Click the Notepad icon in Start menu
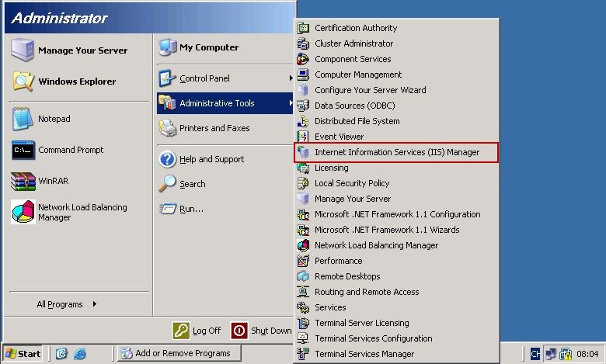This screenshot has height=364, width=606. click(x=23, y=119)
